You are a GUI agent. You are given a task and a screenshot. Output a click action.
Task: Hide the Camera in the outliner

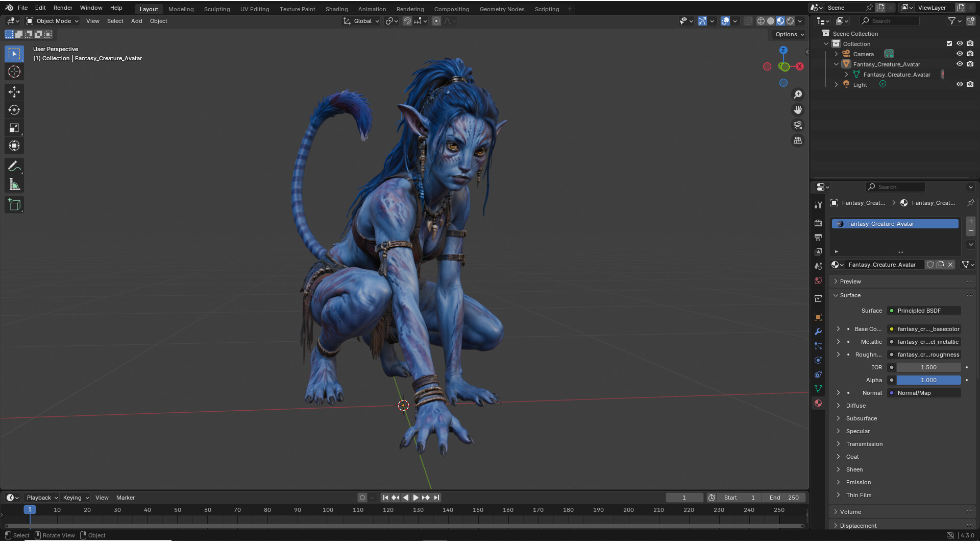pos(960,54)
